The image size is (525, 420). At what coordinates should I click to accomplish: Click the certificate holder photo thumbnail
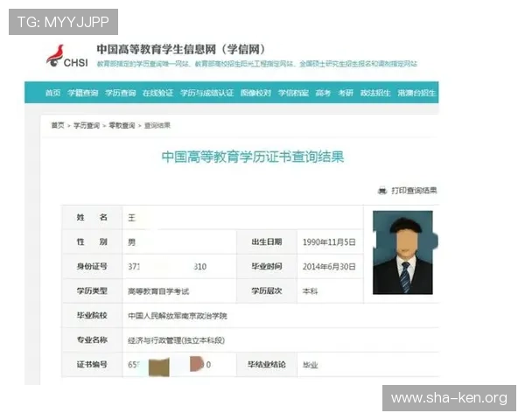tap(402, 253)
